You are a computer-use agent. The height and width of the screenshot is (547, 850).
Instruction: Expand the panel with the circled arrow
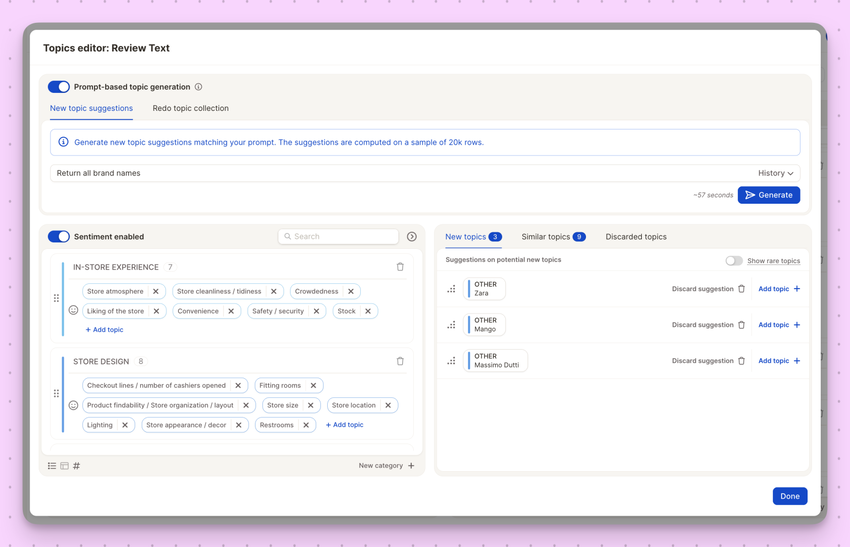click(411, 237)
